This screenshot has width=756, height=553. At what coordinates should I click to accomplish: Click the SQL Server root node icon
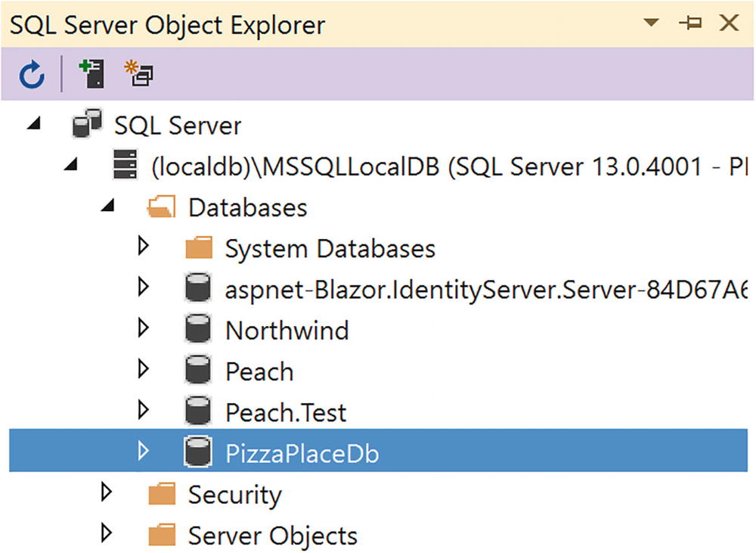(x=88, y=125)
